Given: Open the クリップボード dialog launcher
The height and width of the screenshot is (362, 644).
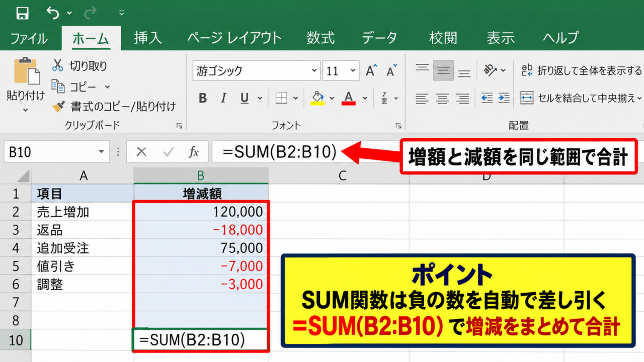Looking at the screenshot, I should [179, 126].
